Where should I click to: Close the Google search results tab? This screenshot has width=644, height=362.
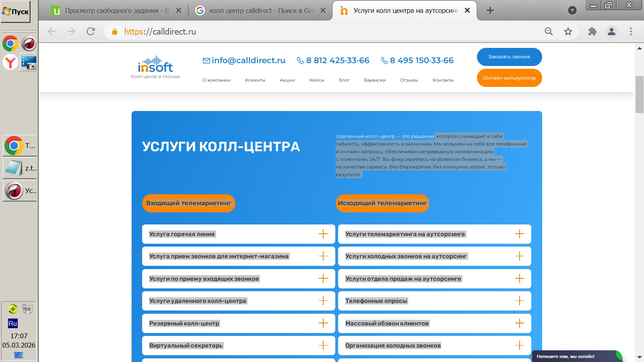click(x=323, y=10)
